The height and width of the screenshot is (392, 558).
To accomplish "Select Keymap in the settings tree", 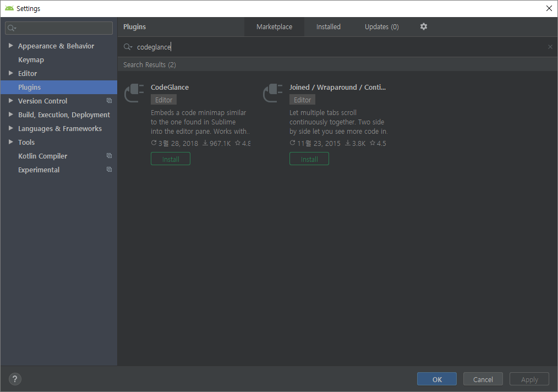I will [x=31, y=60].
